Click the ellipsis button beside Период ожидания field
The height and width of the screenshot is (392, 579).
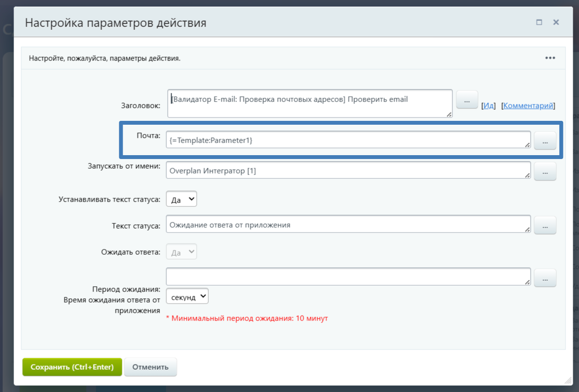(545, 278)
